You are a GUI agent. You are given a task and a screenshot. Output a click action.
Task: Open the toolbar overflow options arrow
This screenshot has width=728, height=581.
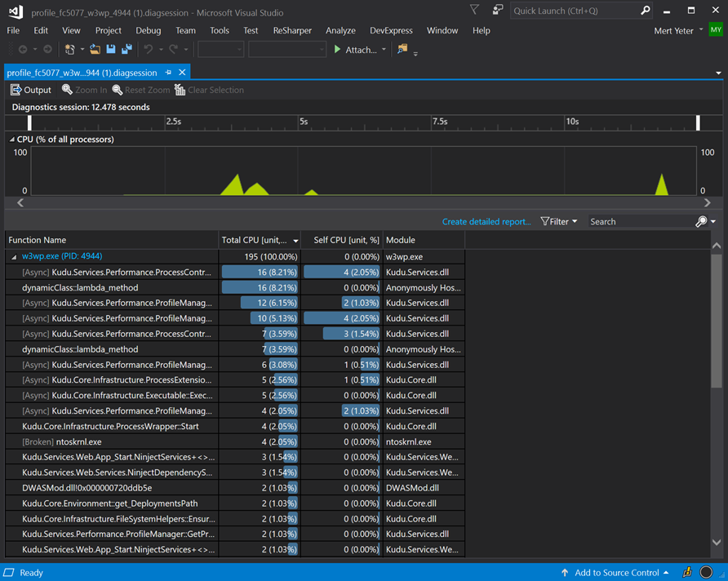click(x=415, y=53)
